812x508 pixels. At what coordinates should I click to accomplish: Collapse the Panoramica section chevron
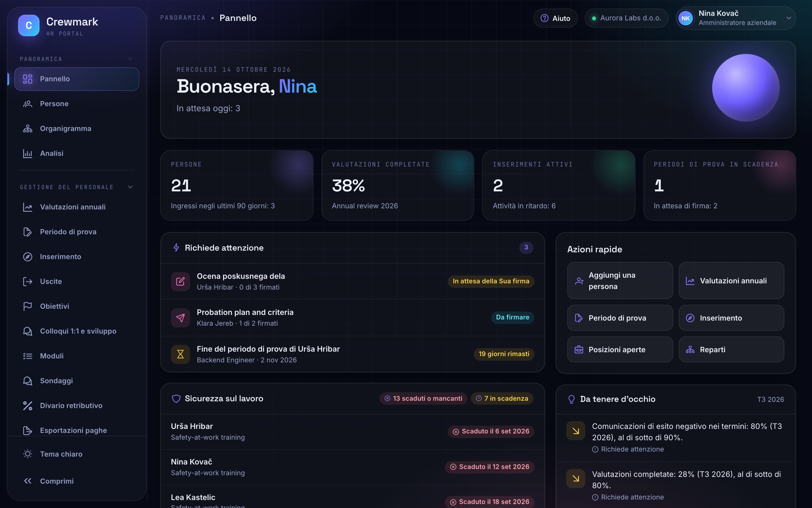pyautogui.click(x=130, y=59)
